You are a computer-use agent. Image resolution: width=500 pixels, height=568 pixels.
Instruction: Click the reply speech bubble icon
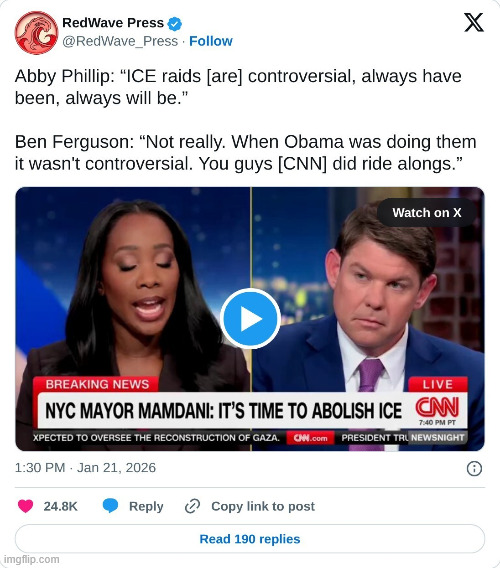pos(110,506)
